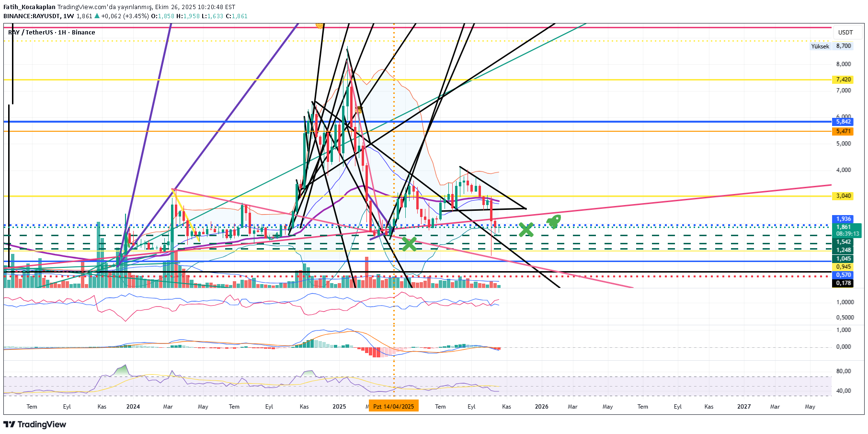Click the current price label 1,861 with countdown
Viewport: 868px width, 434px height.
tap(847, 230)
